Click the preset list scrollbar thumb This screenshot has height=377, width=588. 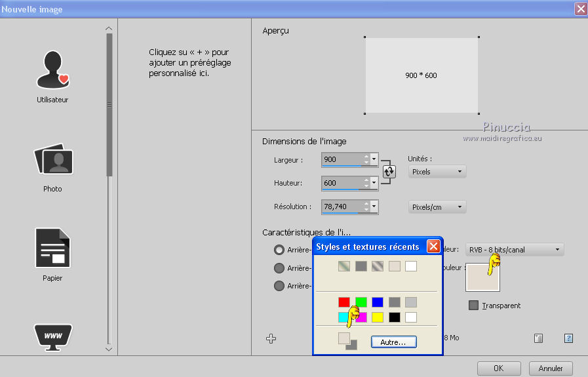109,105
